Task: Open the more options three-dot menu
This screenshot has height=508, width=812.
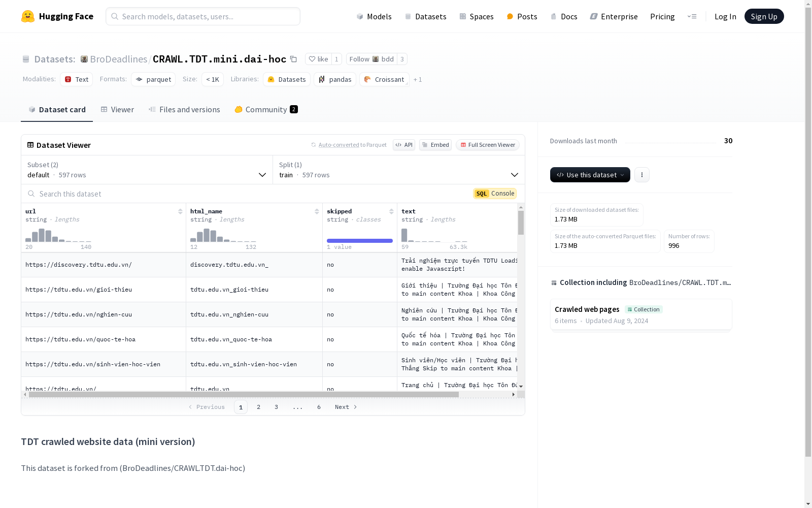Action: point(642,175)
